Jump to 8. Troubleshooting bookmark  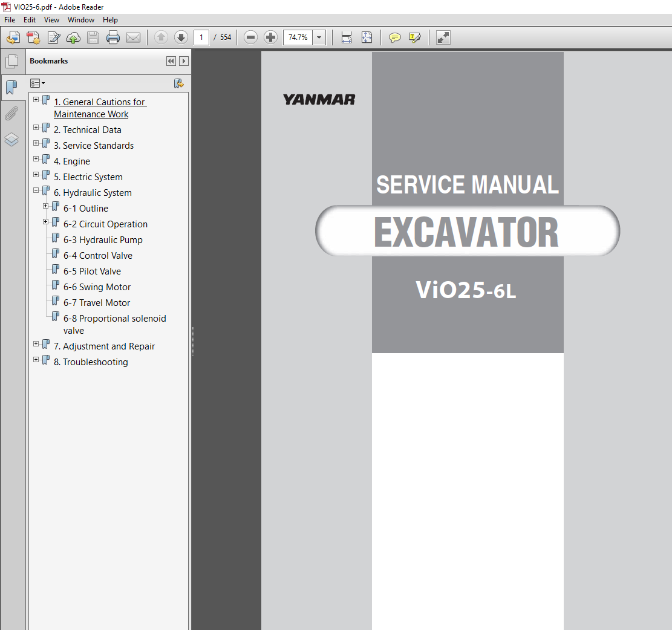click(91, 362)
